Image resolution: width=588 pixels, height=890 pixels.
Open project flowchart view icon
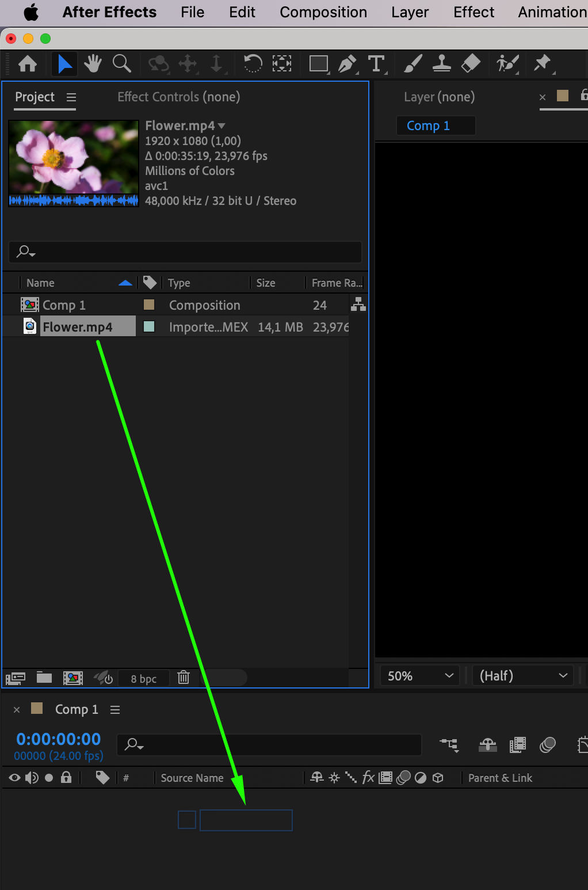(358, 304)
